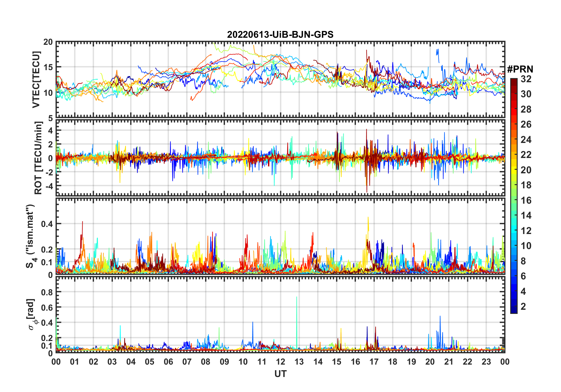Click the plot title 20220613-UiB-BJN-GPS
This screenshot has height=392, width=561.
[x=280, y=35]
